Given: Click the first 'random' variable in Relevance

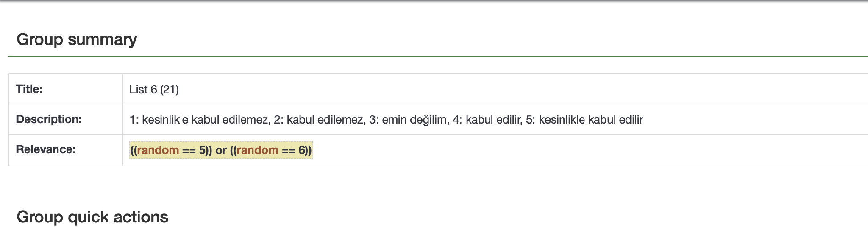Looking at the screenshot, I should pyautogui.click(x=158, y=150).
